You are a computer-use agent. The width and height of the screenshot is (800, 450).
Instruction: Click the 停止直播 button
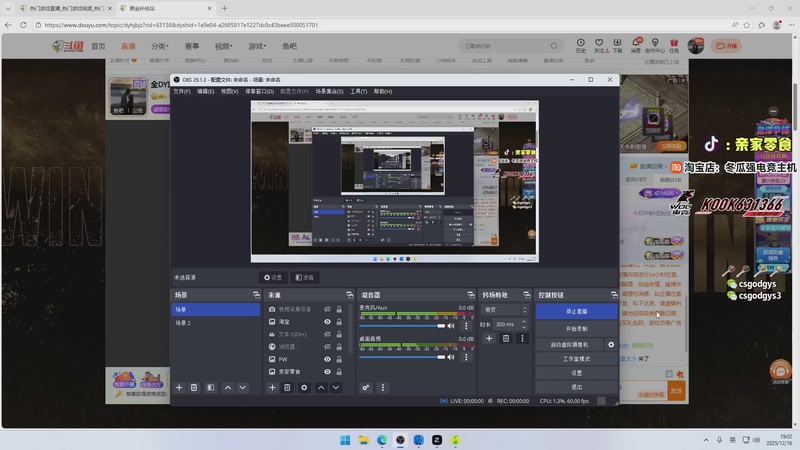(x=576, y=311)
